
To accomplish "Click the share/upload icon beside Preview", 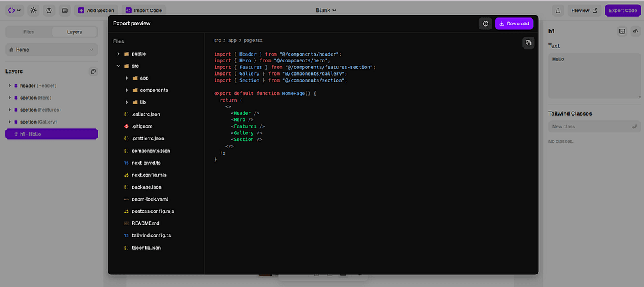I will [x=558, y=11].
